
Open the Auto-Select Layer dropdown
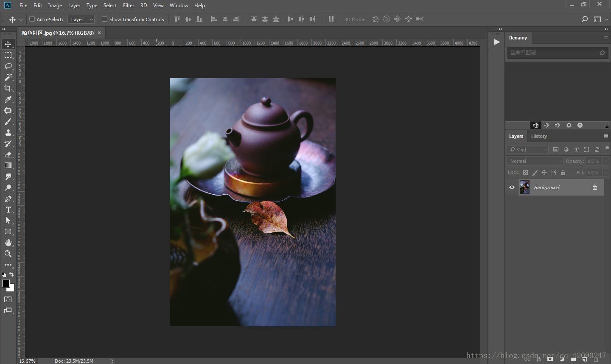click(81, 20)
